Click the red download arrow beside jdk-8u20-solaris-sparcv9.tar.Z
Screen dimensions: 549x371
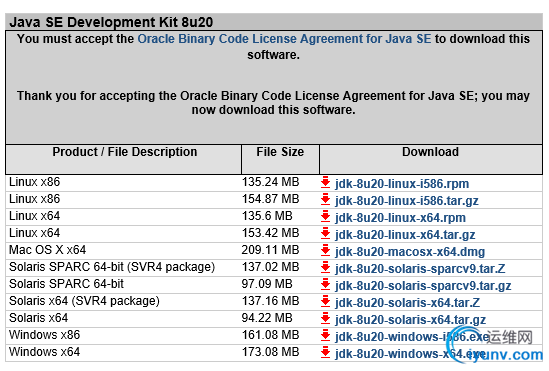[326, 268]
